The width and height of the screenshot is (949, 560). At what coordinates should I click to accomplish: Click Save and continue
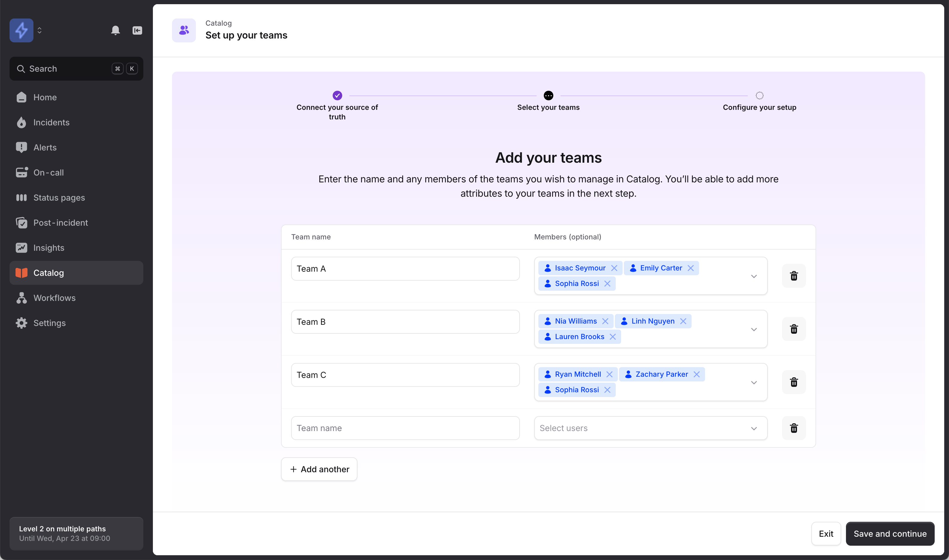click(890, 534)
